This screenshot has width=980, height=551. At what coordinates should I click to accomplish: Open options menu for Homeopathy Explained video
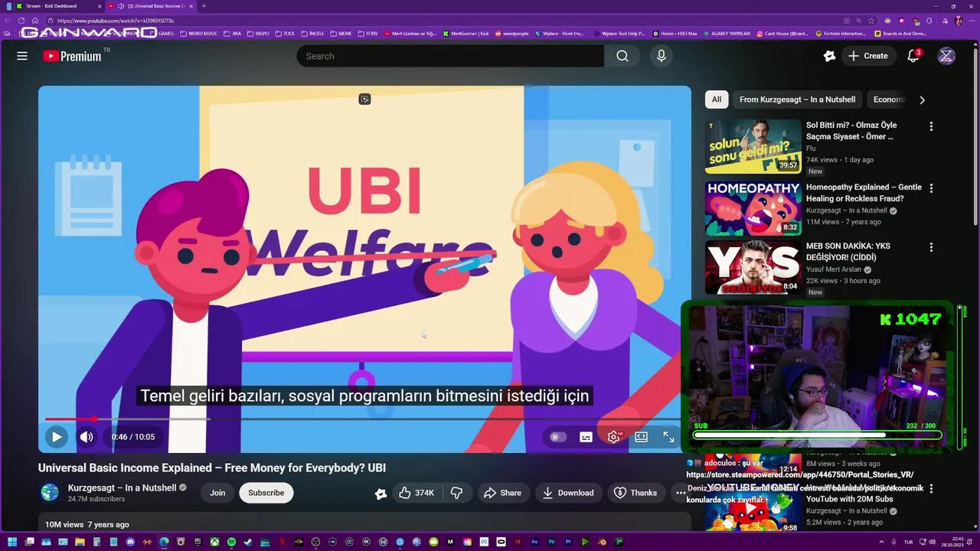click(x=931, y=188)
